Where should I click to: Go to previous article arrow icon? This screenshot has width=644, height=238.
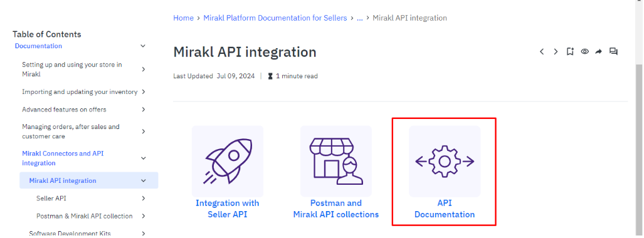[x=542, y=52]
